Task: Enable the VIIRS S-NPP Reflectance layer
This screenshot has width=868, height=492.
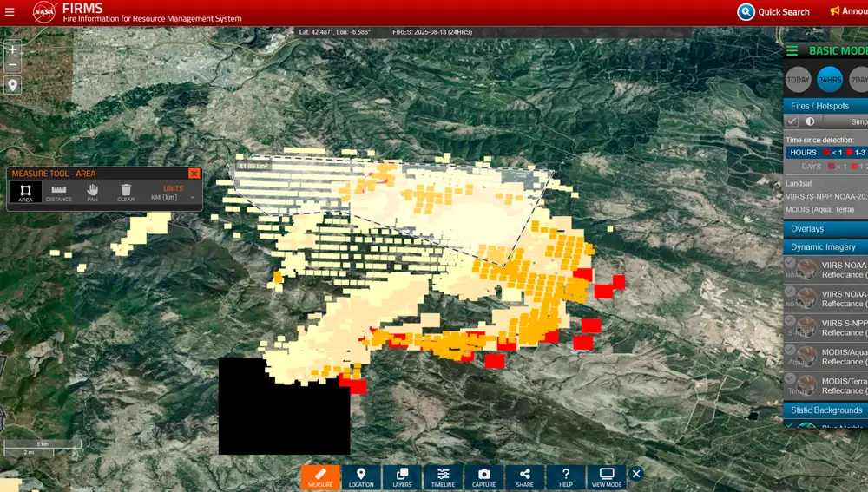Action: (x=790, y=322)
